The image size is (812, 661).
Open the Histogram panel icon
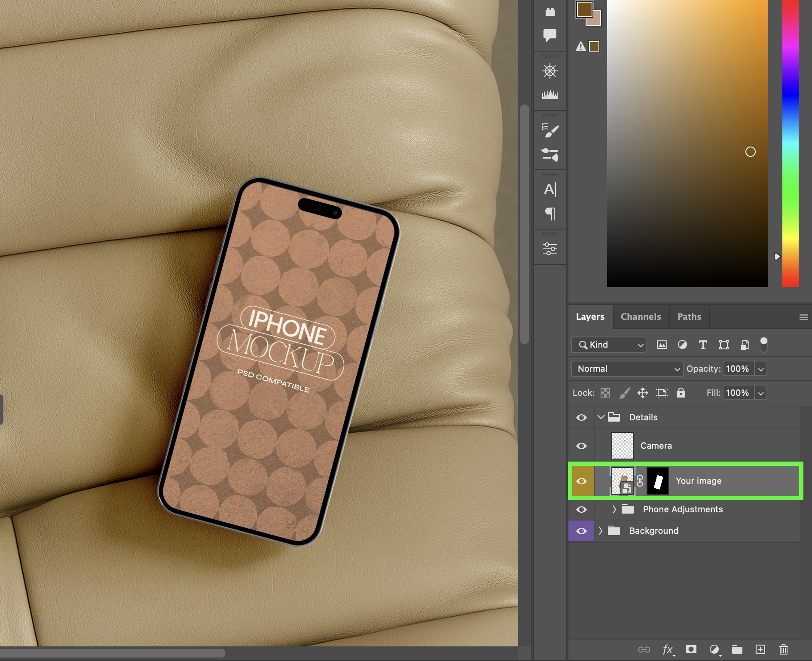point(550,95)
